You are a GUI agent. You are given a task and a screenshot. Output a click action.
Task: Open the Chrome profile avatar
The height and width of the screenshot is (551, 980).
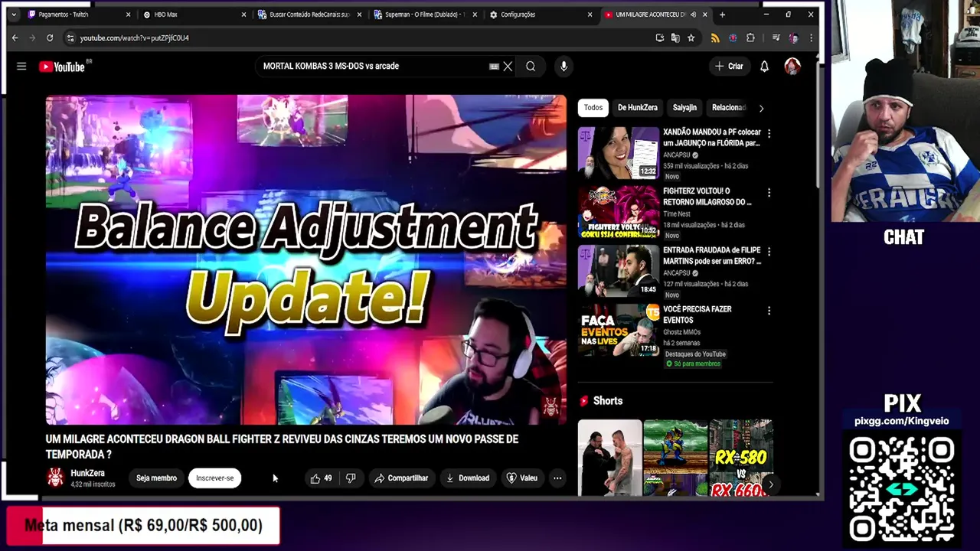click(x=793, y=37)
